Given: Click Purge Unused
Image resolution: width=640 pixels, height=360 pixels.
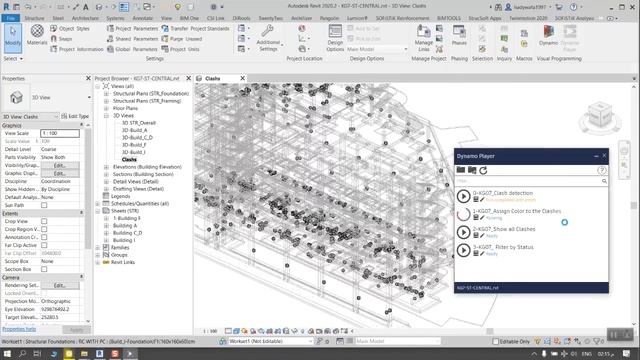Looking at the screenshot, I should point(182,39).
